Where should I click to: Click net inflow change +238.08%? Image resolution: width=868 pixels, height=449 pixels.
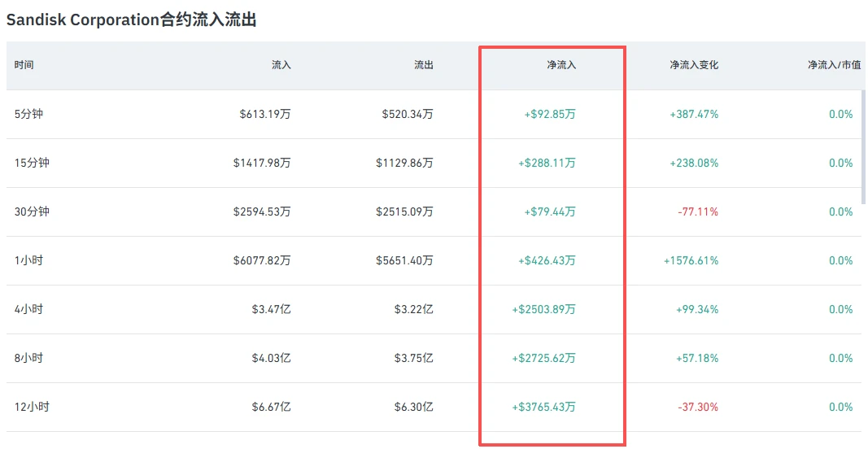[694, 163]
